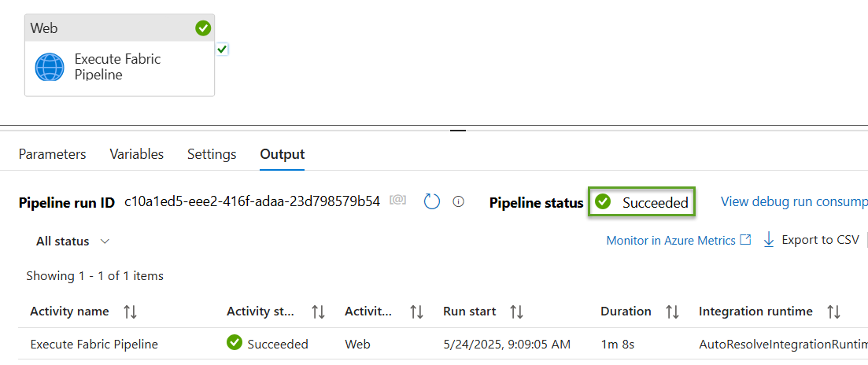The height and width of the screenshot is (365, 868).
Task: Toggle the small checkbox beside the Web activity
Action: coord(222,50)
